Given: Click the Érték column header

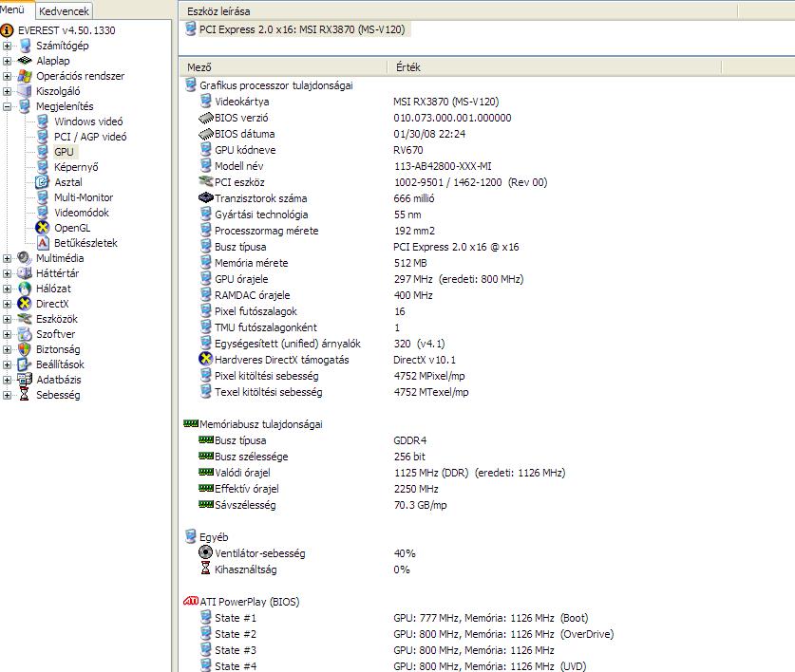Looking at the screenshot, I should pyautogui.click(x=556, y=67).
